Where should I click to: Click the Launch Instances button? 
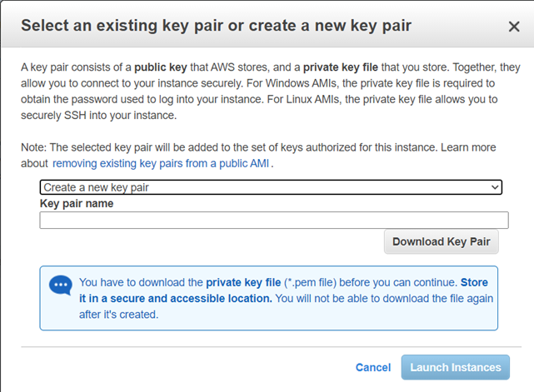point(455,367)
